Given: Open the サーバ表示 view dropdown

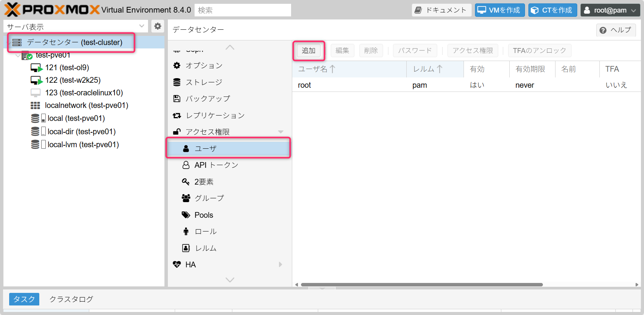Looking at the screenshot, I should coord(142,26).
